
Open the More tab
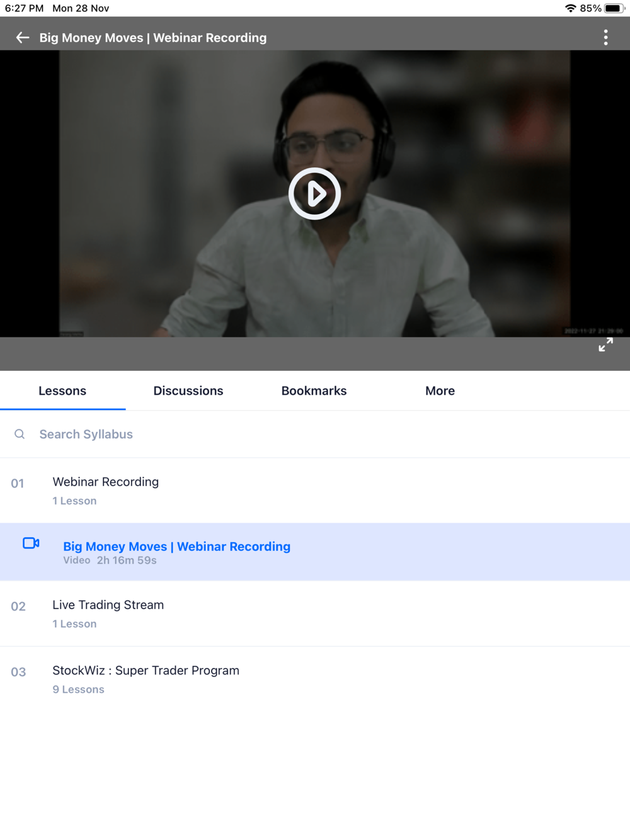tap(440, 390)
